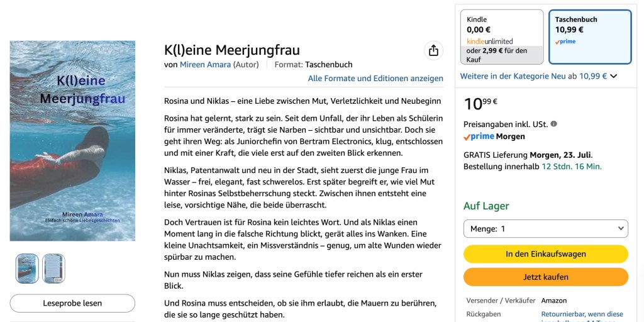
Task: Click the 10,99 € price link
Action: click(593, 76)
